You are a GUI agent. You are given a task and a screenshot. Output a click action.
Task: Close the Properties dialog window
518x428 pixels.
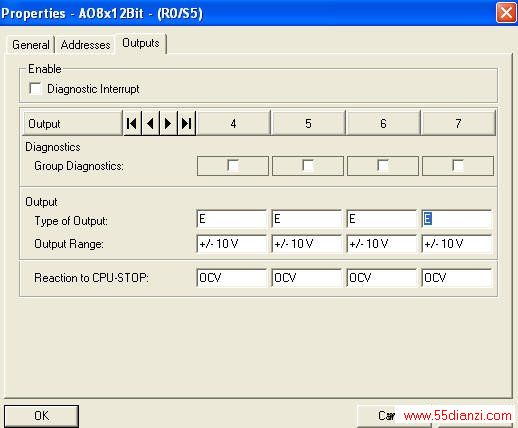pyautogui.click(x=506, y=13)
